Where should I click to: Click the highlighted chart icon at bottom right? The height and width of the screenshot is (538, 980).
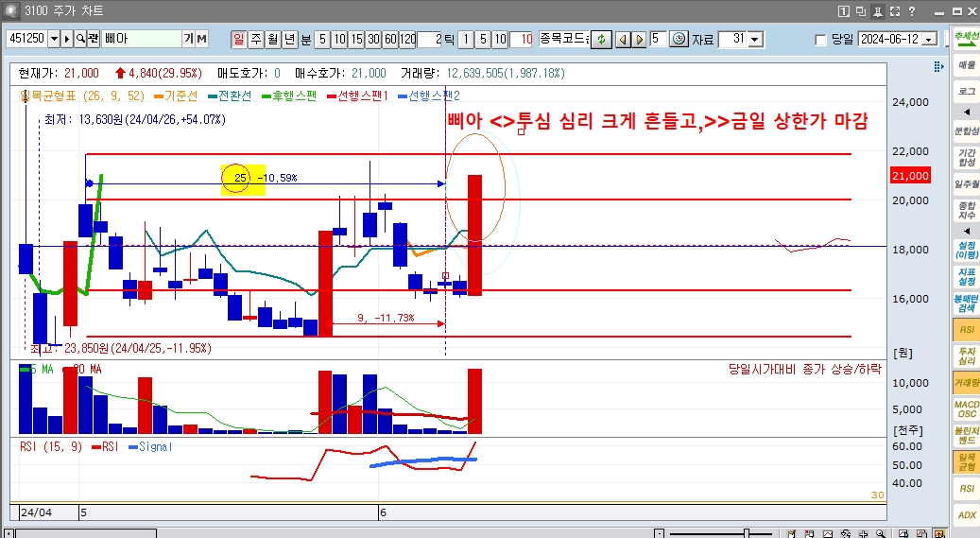(x=938, y=533)
